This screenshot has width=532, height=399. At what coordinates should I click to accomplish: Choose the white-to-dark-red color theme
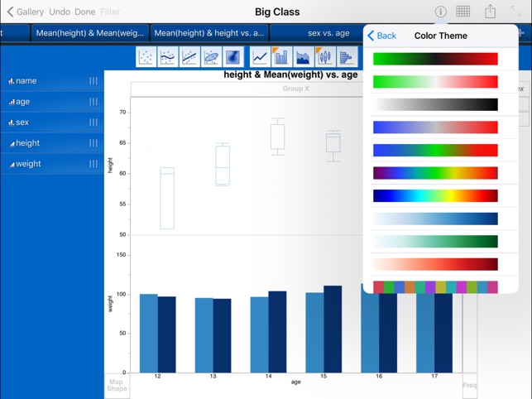(435, 264)
